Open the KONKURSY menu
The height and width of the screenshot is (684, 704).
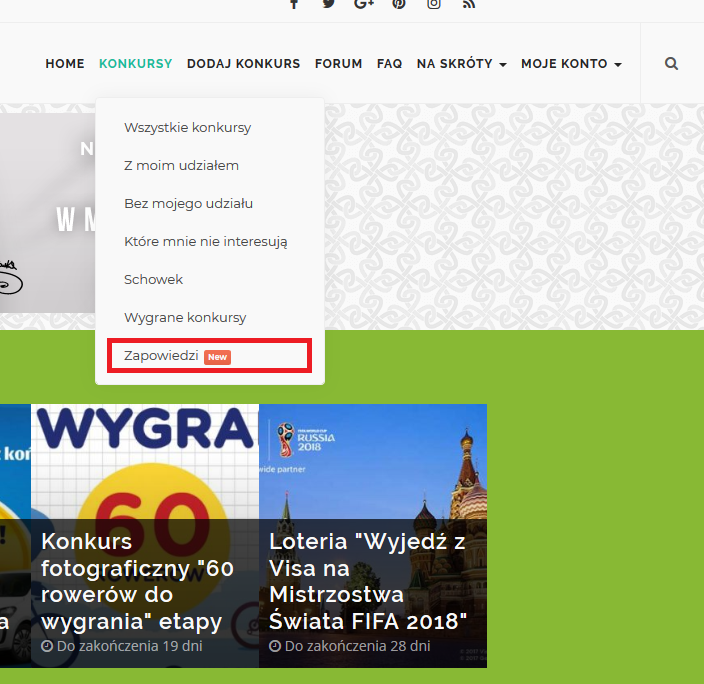tap(135, 63)
